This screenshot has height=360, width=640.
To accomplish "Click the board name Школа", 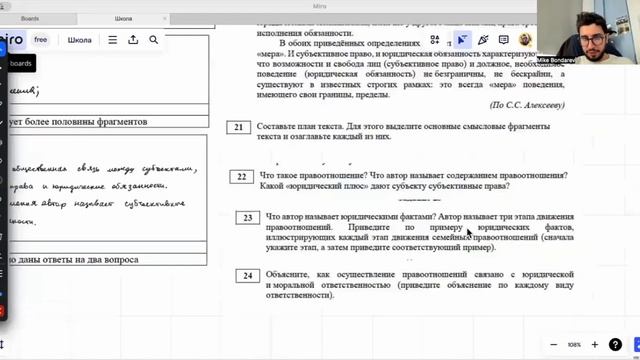I will tap(80, 40).
